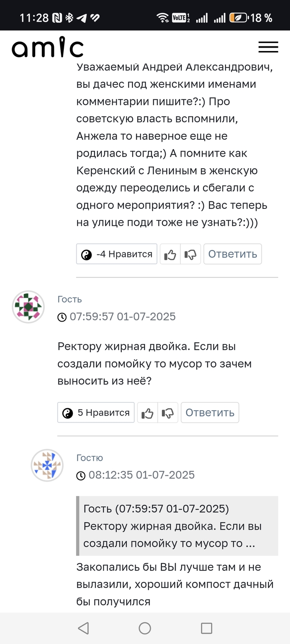
Task: Tap the pink-green guest avatar
Action: tap(28, 307)
